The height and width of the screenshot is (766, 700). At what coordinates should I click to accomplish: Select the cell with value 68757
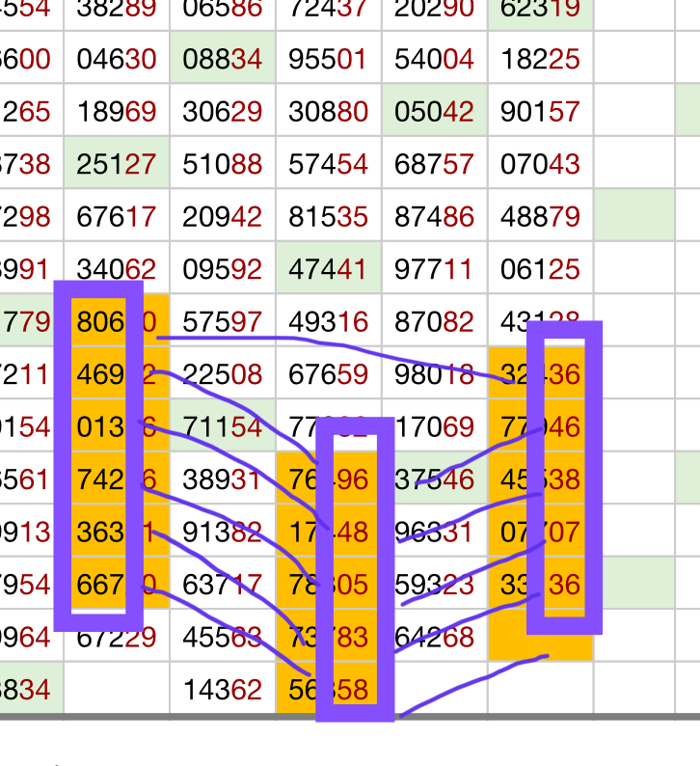(x=435, y=164)
